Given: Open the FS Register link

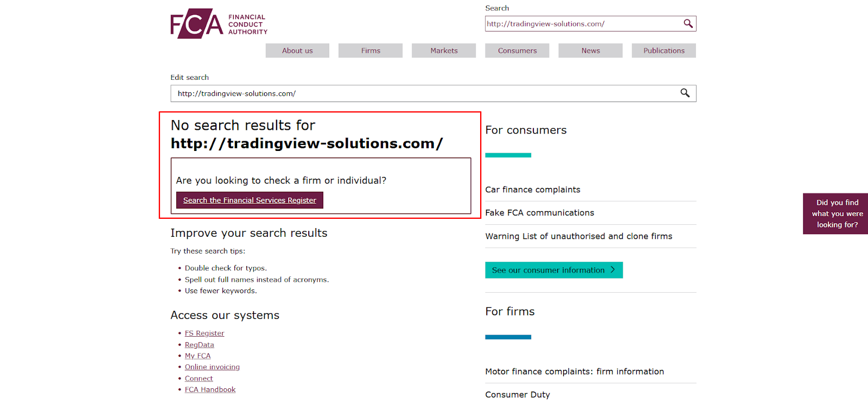Looking at the screenshot, I should pyautogui.click(x=204, y=333).
